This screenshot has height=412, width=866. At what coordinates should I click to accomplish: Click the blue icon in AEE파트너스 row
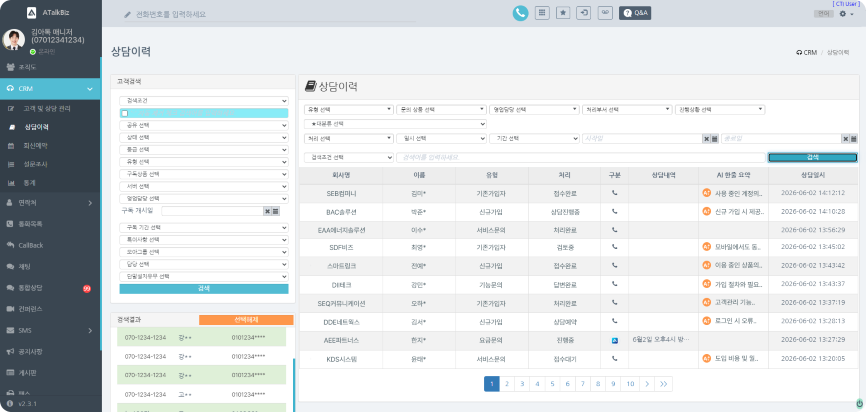[615, 340]
